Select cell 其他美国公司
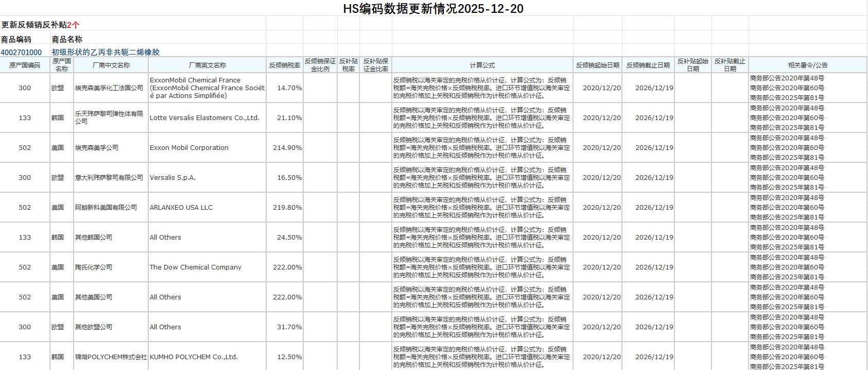This screenshot has width=868, height=370. pyautogui.click(x=111, y=297)
